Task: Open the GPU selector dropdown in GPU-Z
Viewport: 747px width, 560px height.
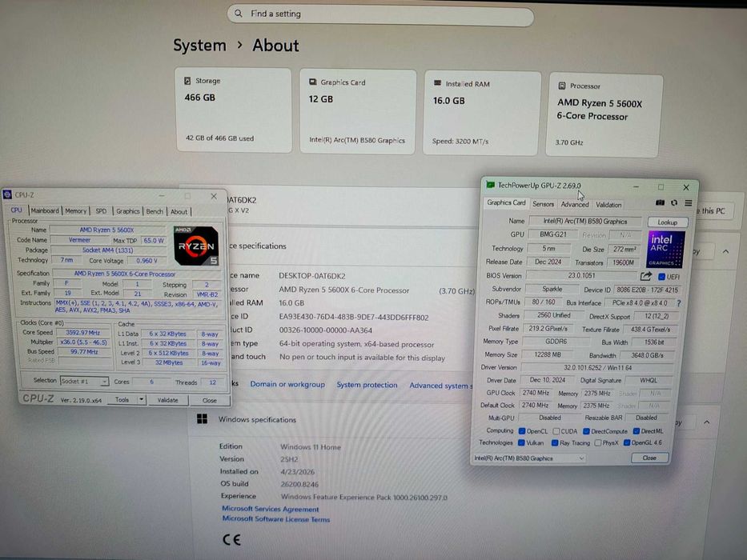Action: pyautogui.click(x=528, y=458)
